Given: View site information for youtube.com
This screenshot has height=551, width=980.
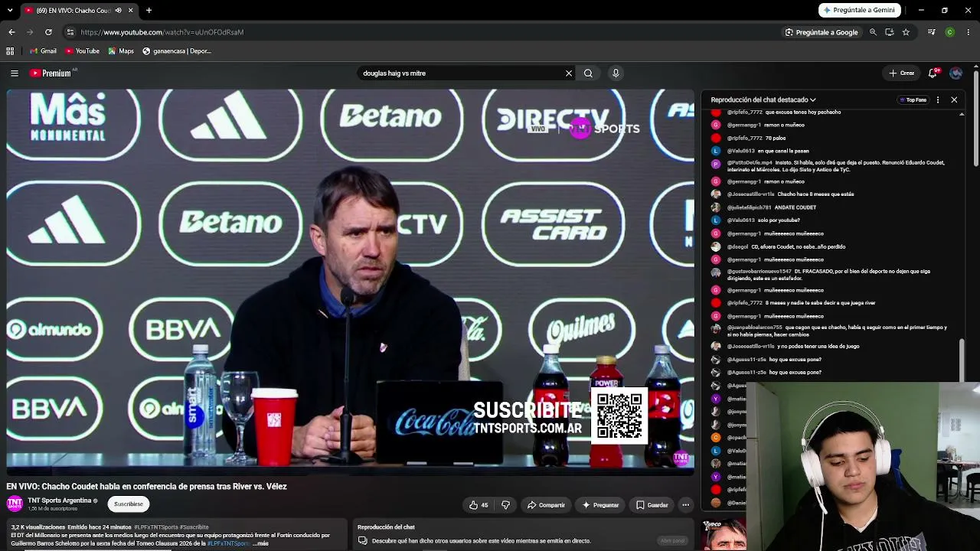Looking at the screenshot, I should tap(70, 32).
